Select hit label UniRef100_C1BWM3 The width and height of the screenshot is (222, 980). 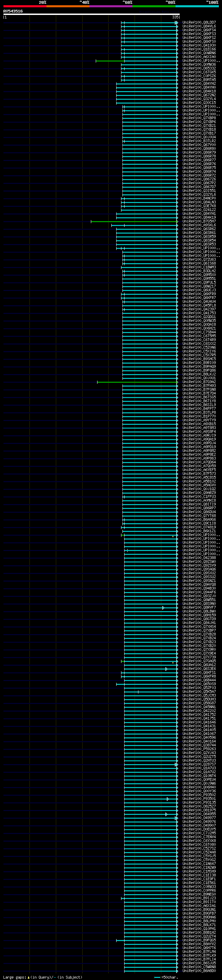pos(199,267)
